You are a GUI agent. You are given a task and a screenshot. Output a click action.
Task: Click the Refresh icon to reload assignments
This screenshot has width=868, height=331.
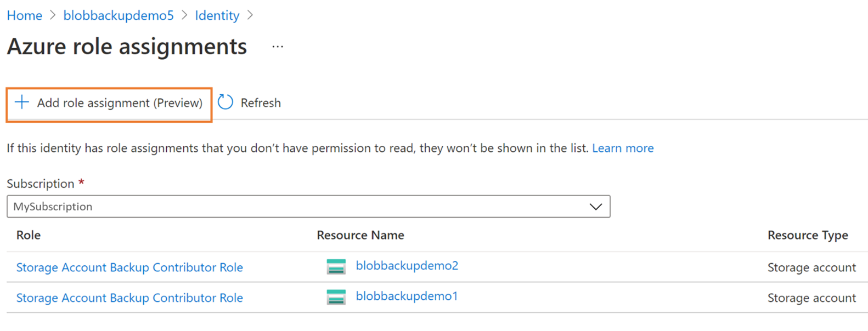(x=225, y=102)
